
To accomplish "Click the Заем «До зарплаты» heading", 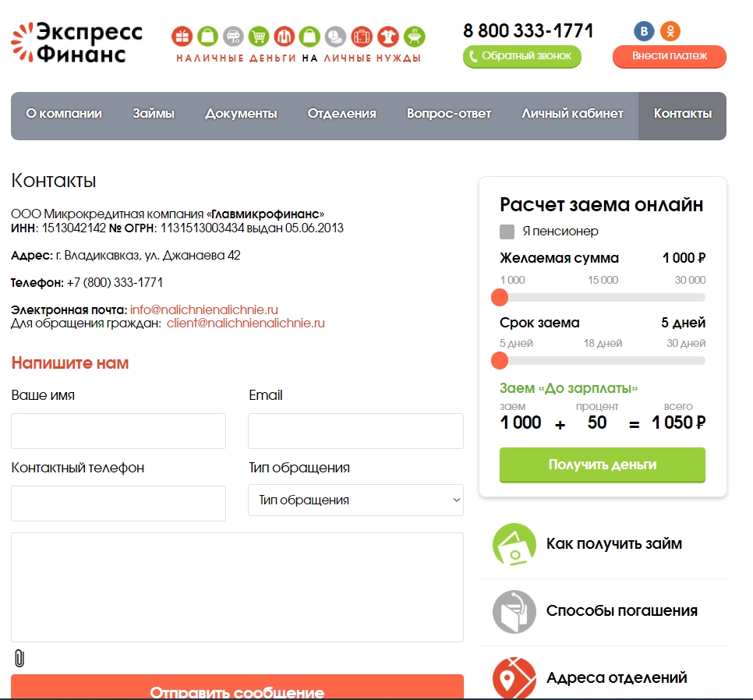I will [x=568, y=388].
